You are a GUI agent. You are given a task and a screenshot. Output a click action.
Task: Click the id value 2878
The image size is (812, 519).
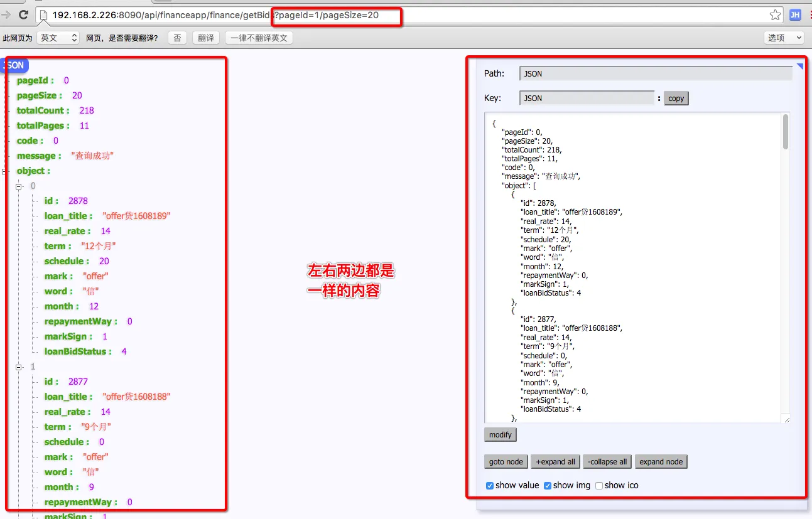tap(78, 201)
